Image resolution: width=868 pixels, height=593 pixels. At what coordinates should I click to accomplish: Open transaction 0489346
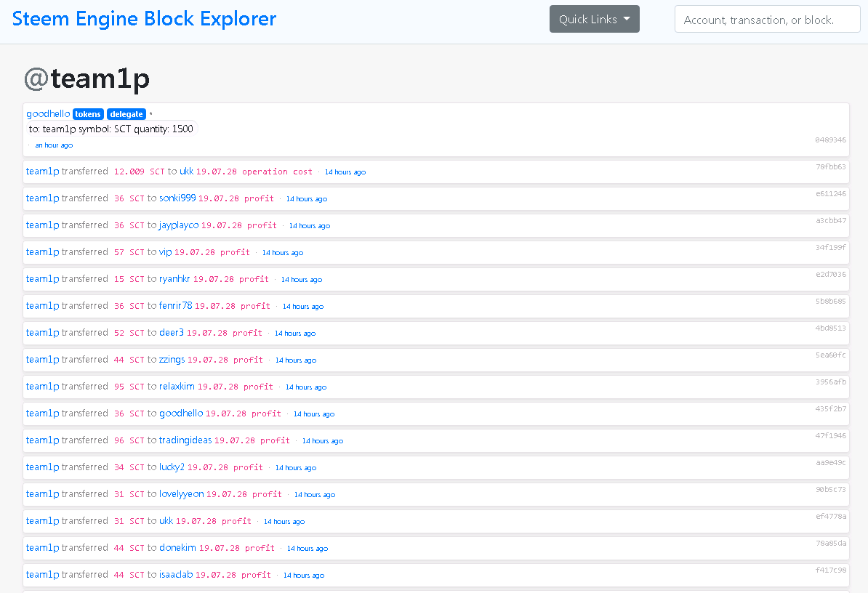(x=830, y=140)
